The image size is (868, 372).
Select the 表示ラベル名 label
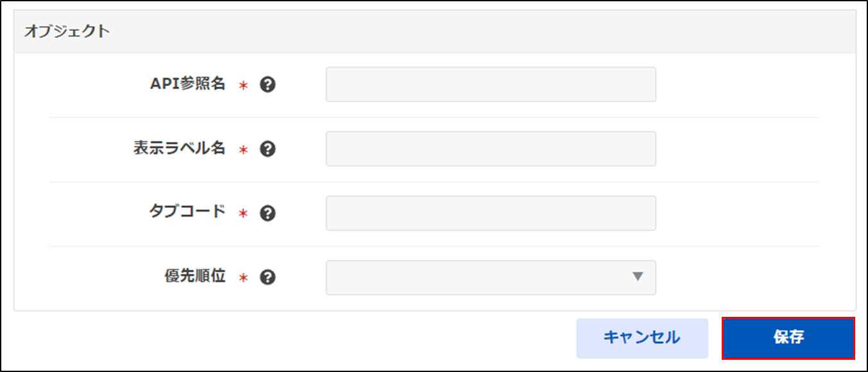click(179, 148)
